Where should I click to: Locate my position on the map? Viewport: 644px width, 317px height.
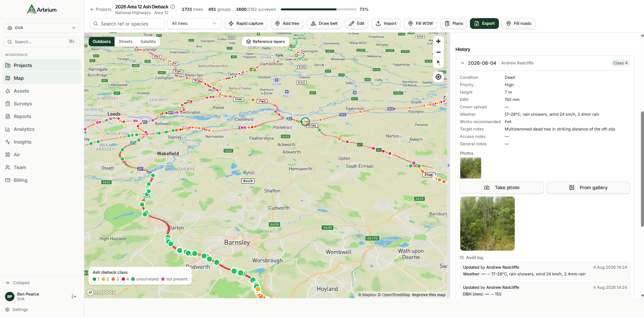point(438,77)
